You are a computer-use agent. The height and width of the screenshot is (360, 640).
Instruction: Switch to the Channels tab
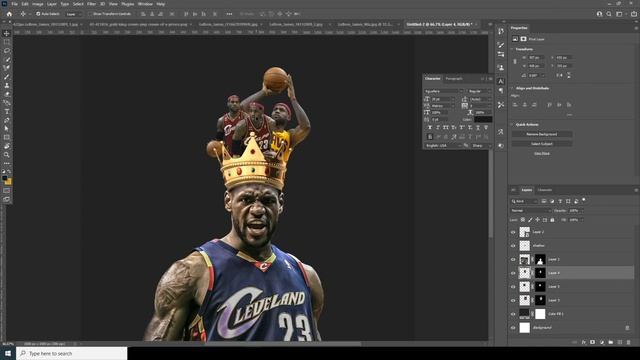pyautogui.click(x=544, y=190)
